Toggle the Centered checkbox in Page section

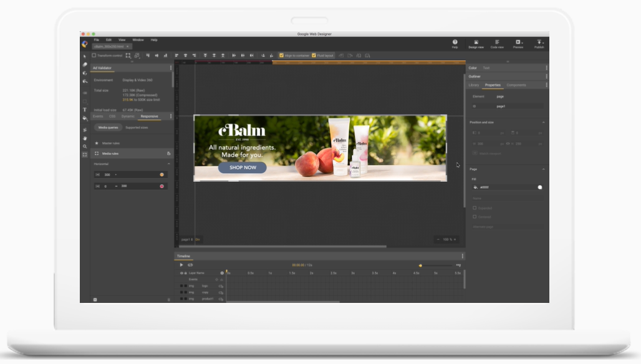tap(475, 217)
